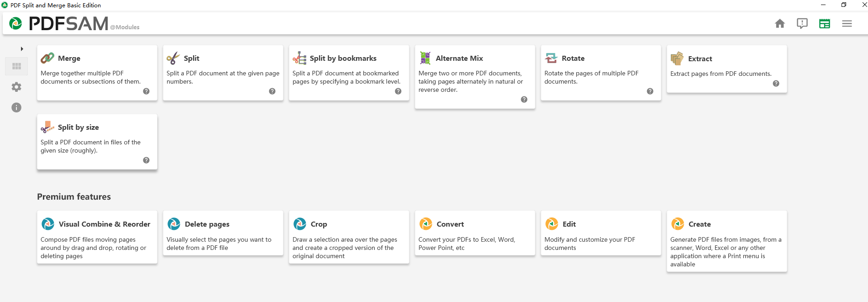Image resolution: width=868 pixels, height=302 pixels.
Task: Open help for Split by size
Action: pyautogui.click(x=146, y=160)
